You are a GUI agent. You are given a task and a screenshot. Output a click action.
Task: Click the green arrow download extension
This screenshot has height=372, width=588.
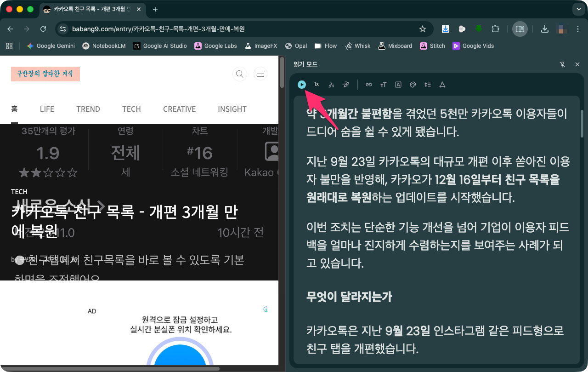(x=479, y=29)
